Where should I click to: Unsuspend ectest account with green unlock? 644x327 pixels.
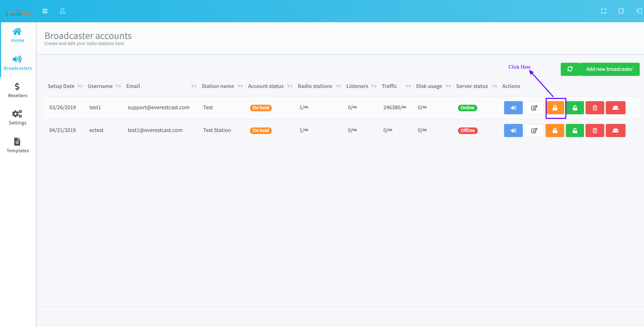pos(575,130)
